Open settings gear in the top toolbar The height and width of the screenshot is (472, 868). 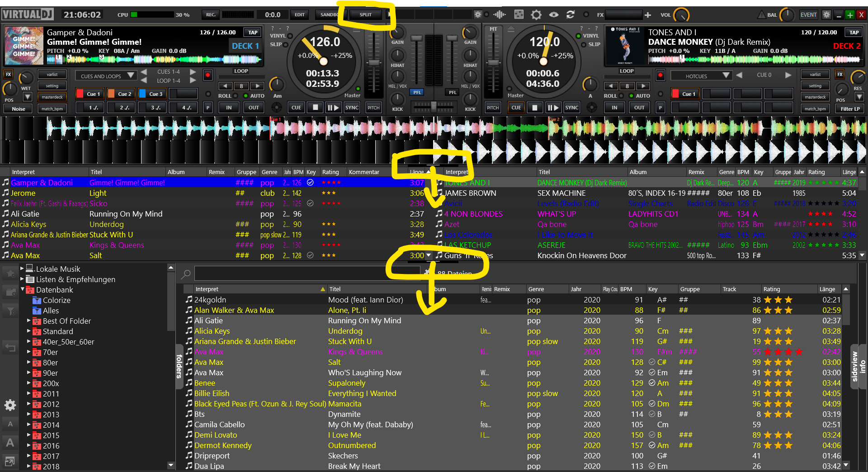click(536, 14)
